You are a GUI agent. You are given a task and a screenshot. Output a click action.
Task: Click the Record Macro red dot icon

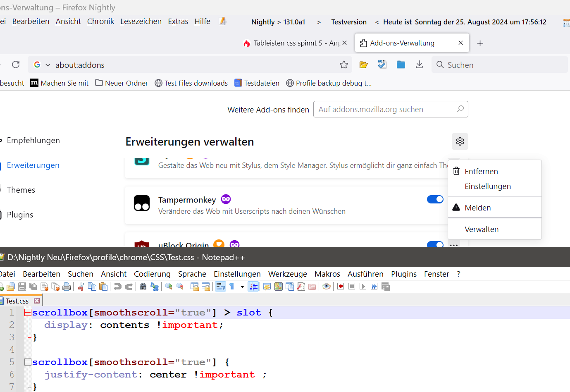(x=341, y=287)
